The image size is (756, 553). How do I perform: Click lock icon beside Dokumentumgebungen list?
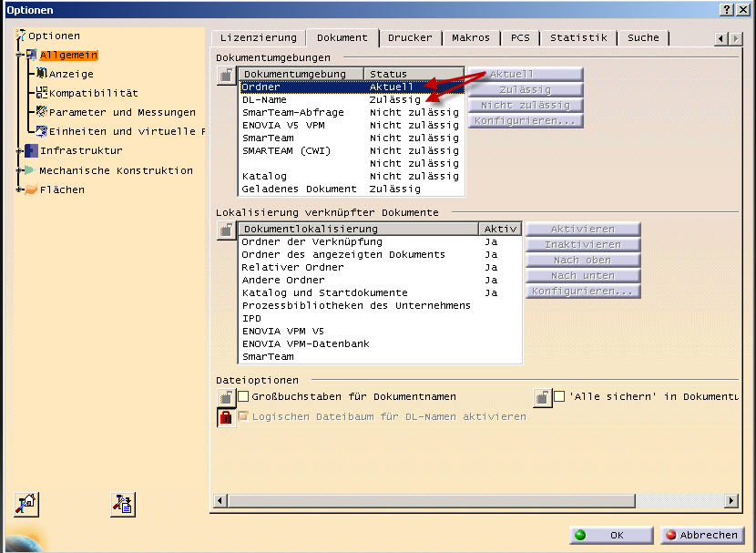[x=226, y=76]
